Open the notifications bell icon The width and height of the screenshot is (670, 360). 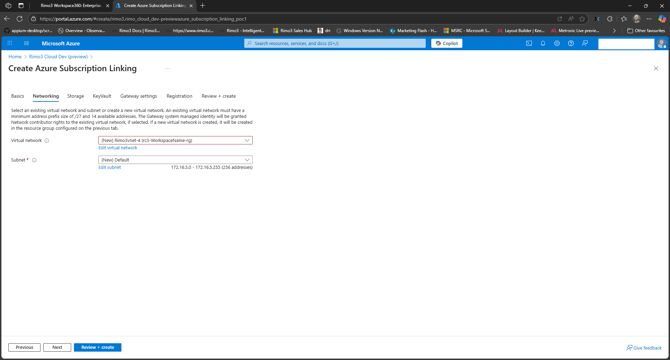tap(543, 43)
